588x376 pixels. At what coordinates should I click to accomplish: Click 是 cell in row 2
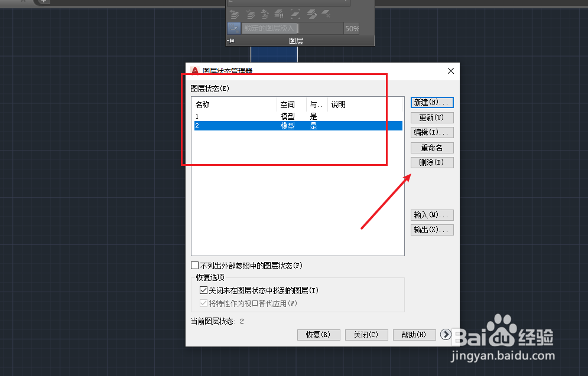(x=313, y=126)
